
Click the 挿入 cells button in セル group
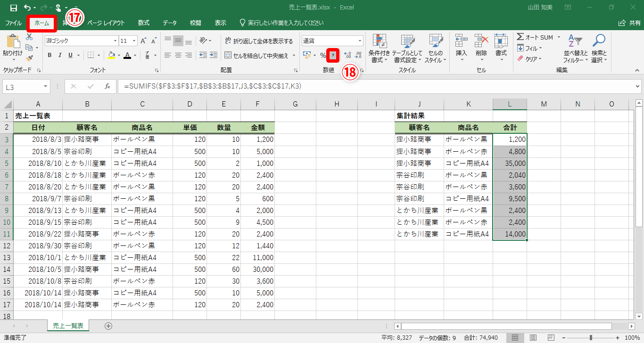(461, 49)
